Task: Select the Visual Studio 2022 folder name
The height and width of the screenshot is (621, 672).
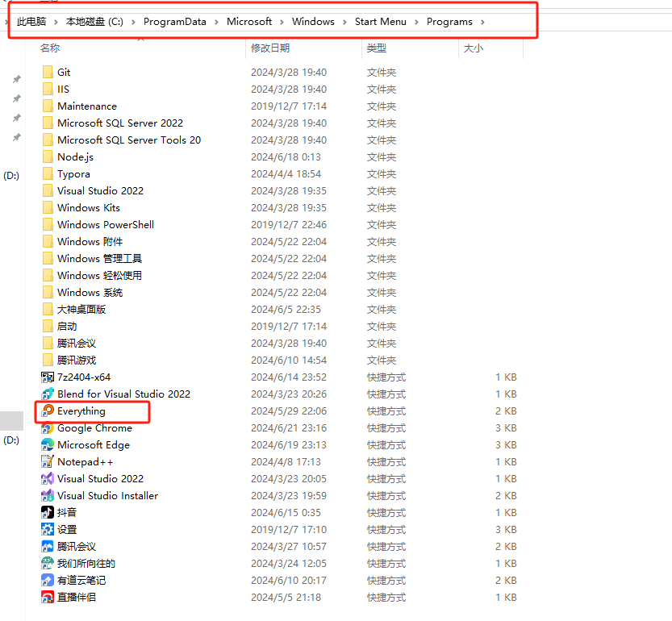Action: [x=100, y=190]
